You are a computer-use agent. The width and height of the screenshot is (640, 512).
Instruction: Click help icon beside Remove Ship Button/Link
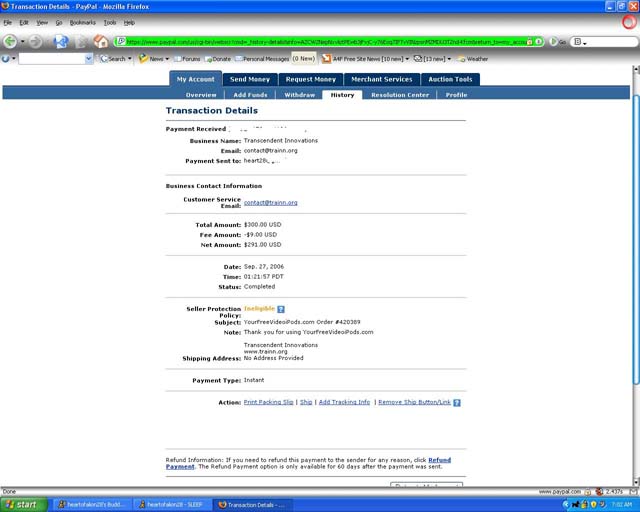[457, 403]
